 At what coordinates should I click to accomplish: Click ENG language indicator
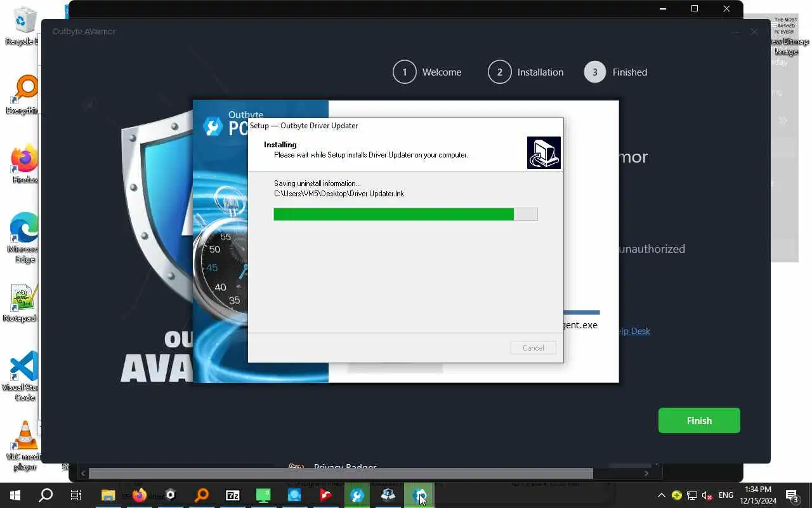coord(726,495)
